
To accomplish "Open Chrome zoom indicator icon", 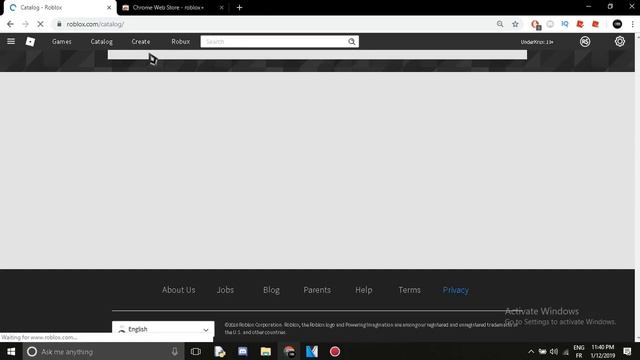I will click(500, 24).
